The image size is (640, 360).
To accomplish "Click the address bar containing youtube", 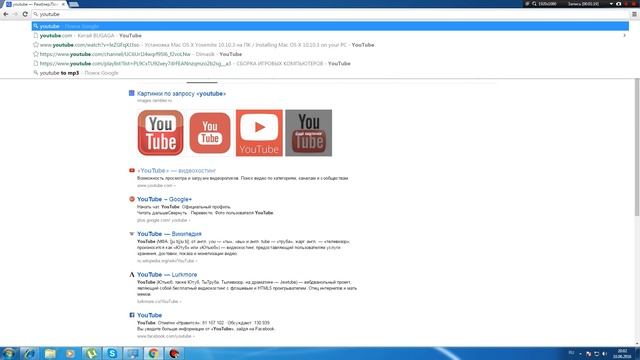I will tap(330, 14).
